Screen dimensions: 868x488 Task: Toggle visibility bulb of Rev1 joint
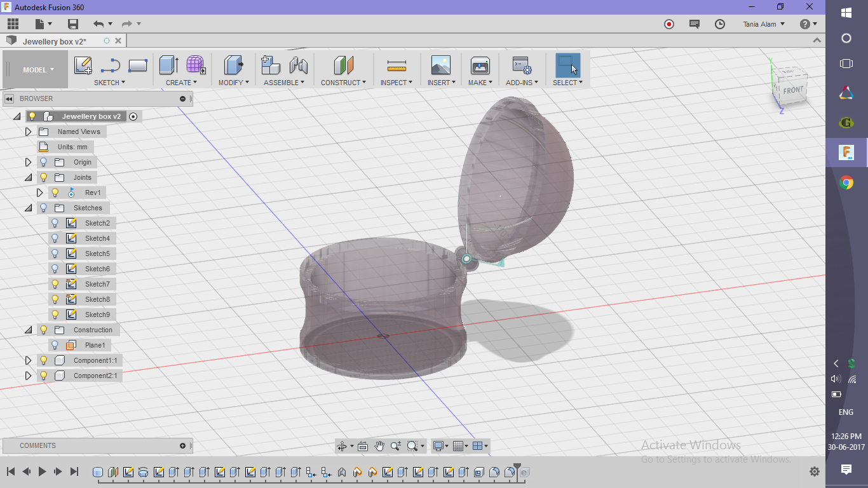coord(55,193)
